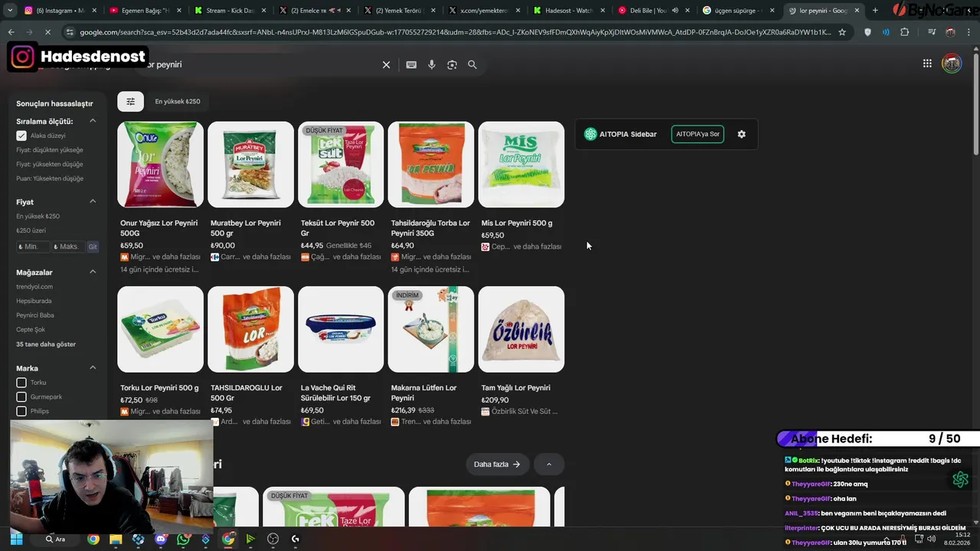Open WhatsApp from the taskbar

pos(183,539)
